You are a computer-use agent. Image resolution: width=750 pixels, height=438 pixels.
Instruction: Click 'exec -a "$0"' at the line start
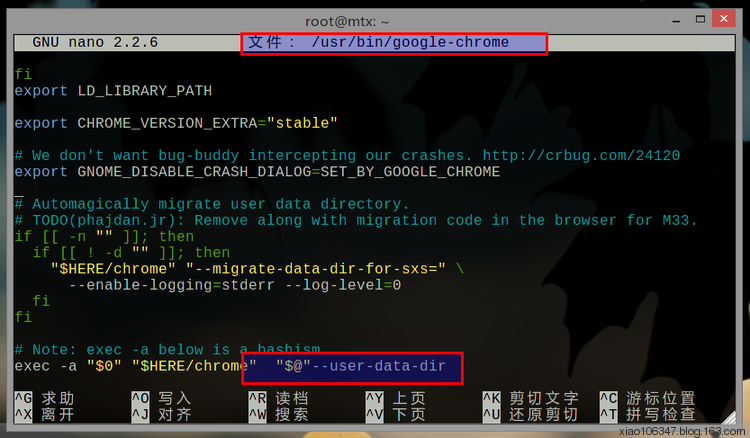(x=68, y=366)
